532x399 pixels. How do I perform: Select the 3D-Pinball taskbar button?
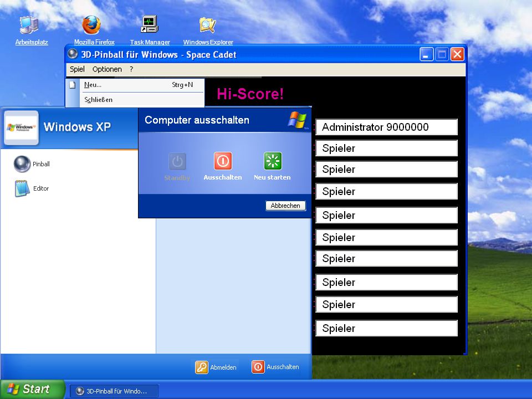[114, 391]
